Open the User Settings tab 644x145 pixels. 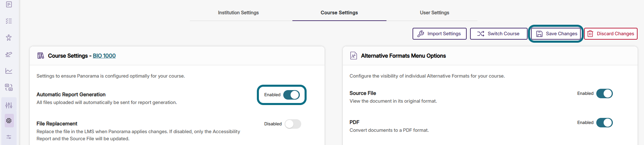click(435, 13)
